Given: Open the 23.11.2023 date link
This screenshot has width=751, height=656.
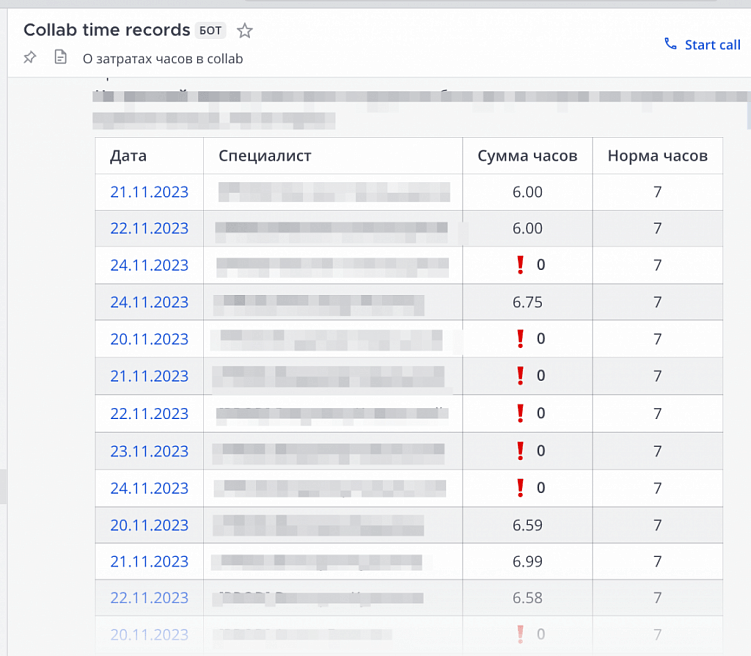Looking at the screenshot, I should tap(149, 451).
